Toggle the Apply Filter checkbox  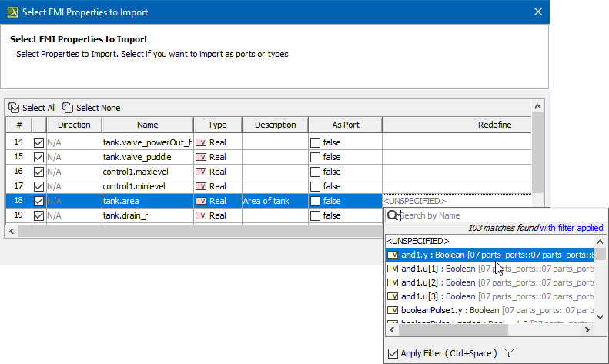pos(393,353)
